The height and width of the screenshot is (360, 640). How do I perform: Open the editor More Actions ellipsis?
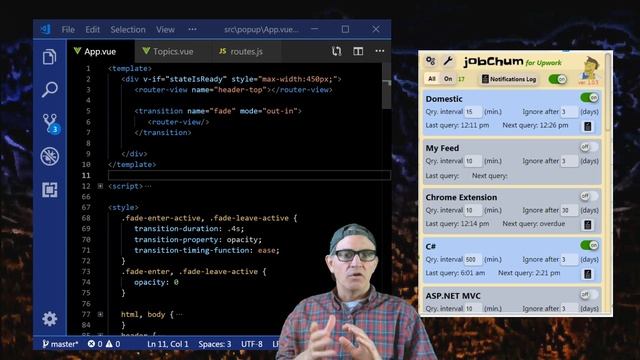coord(380,51)
